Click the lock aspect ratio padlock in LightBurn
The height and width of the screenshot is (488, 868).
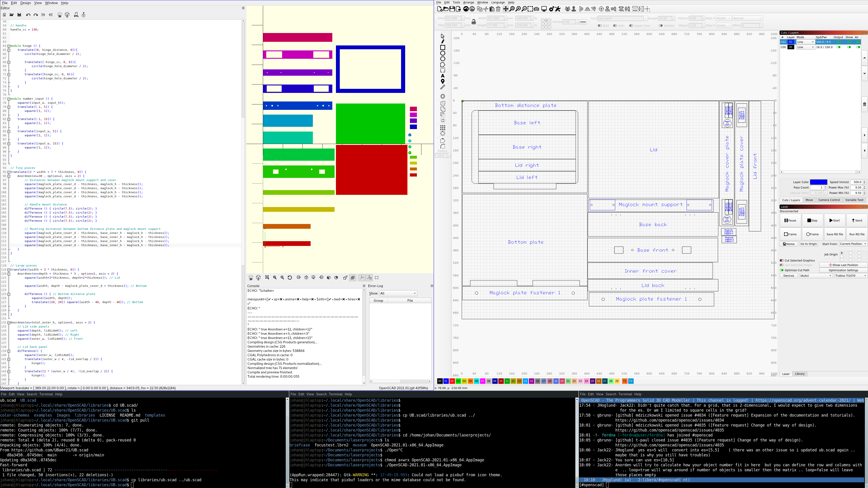473,22
